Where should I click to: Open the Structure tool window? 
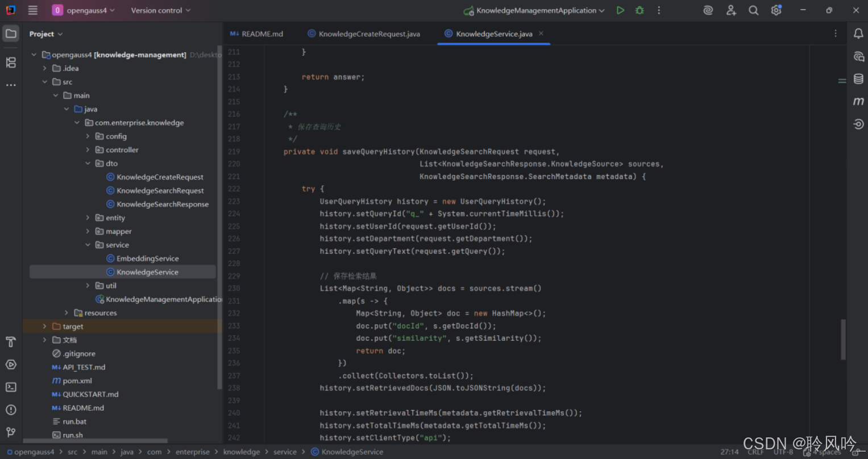coord(11,62)
